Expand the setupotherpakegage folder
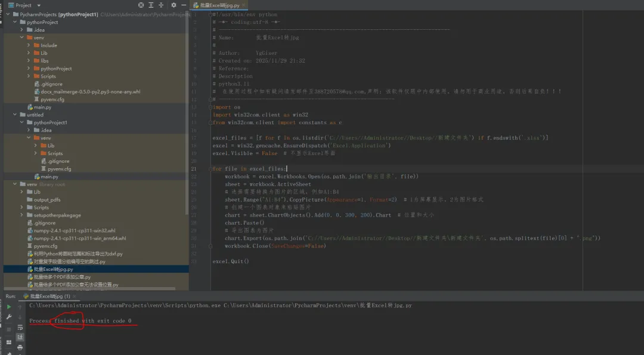The width and height of the screenshot is (644, 355). pyautogui.click(x=22, y=215)
